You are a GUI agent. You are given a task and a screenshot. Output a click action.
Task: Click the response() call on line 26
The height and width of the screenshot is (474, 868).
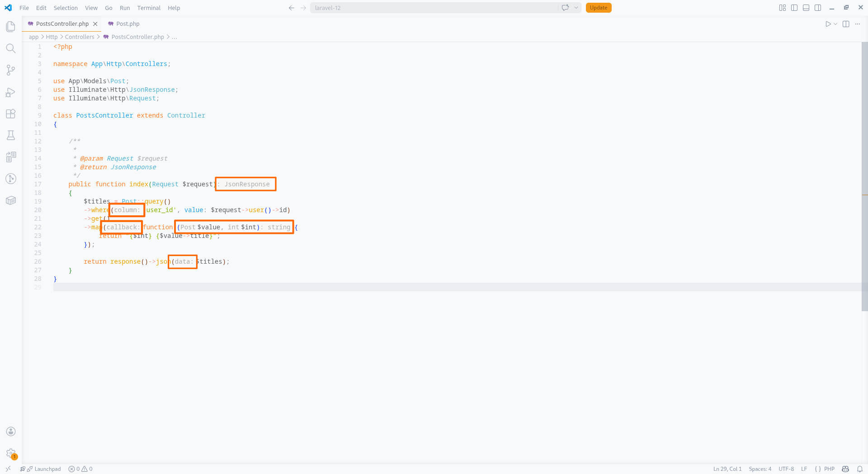129,261
